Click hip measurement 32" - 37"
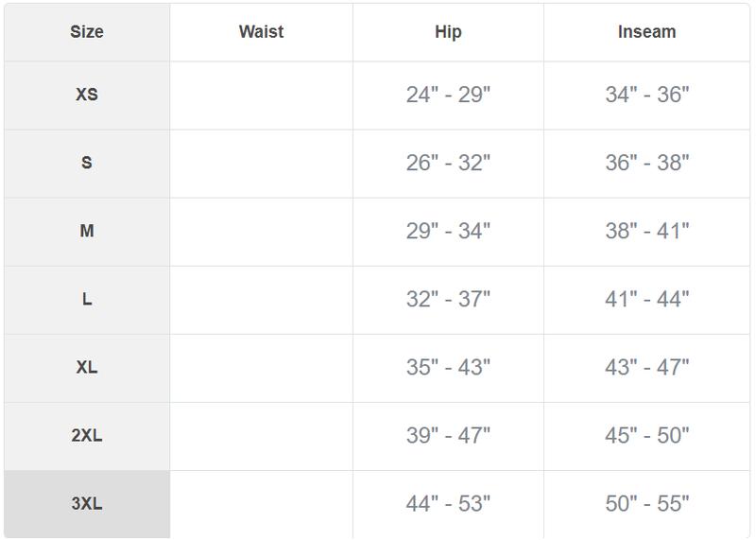 (x=448, y=299)
